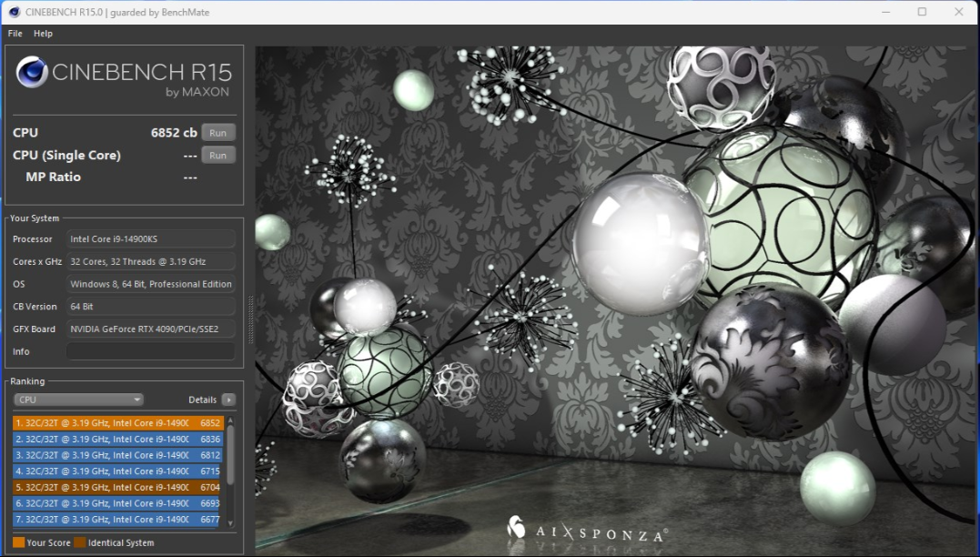Click the ranking list scrollbar down arrow
The image size is (980, 557).
pos(230,523)
